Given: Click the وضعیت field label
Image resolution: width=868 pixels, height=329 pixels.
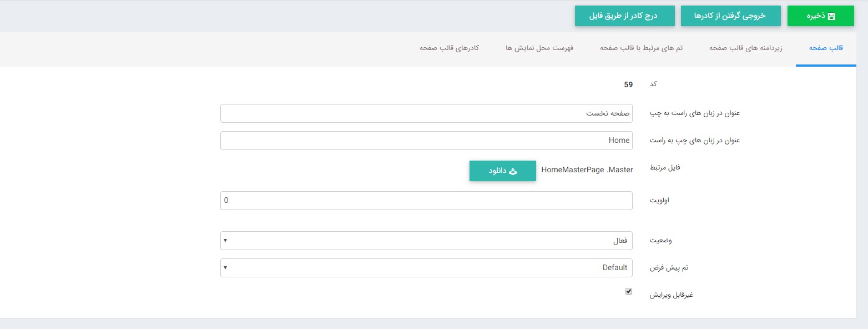Looking at the screenshot, I should 661,241.
